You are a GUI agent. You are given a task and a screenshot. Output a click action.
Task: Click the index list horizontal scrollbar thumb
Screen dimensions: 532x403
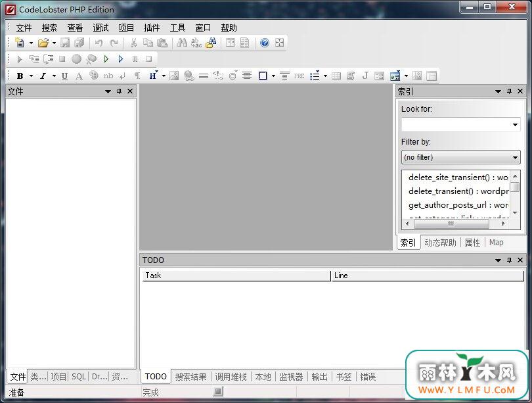tap(451, 224)
